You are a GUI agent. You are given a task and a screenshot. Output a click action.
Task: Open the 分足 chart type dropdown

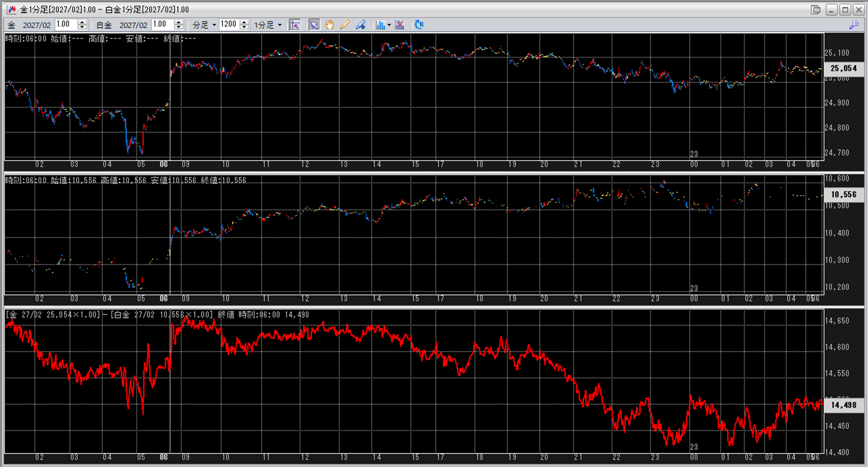204,25
